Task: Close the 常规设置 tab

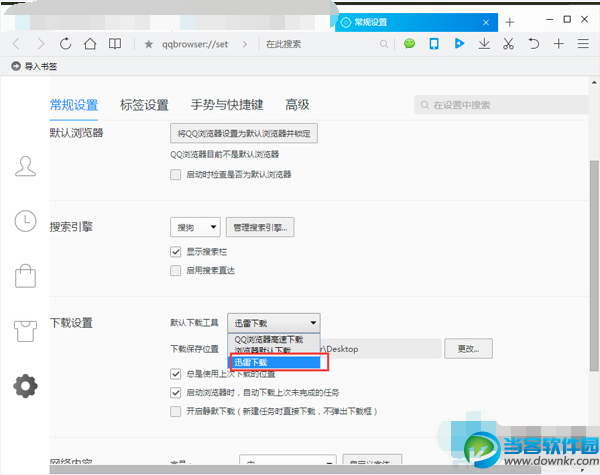Action: [x=486, y=23]
